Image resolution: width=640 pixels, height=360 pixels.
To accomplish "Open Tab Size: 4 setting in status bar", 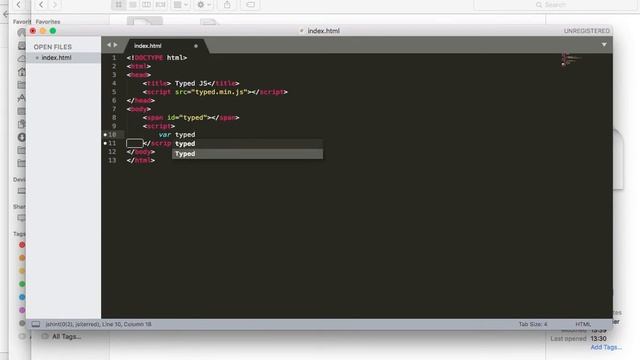I will tap(533, 324).
